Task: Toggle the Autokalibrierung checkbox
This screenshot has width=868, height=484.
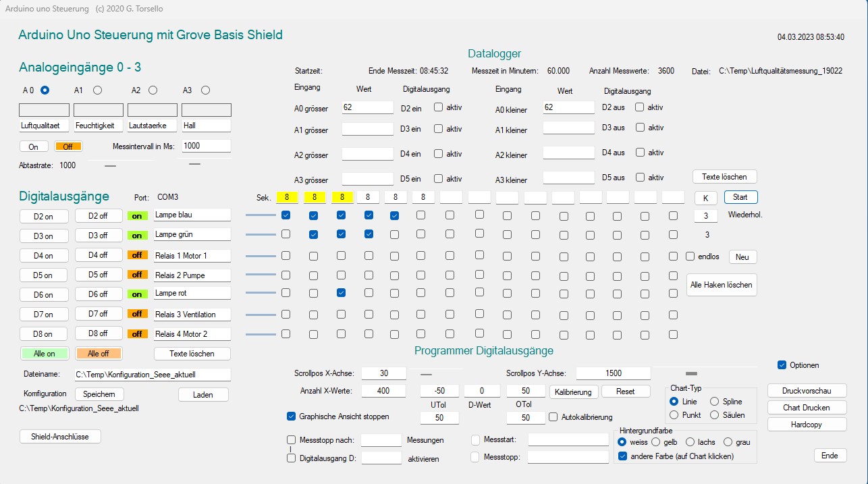Action: pos(553,417)
